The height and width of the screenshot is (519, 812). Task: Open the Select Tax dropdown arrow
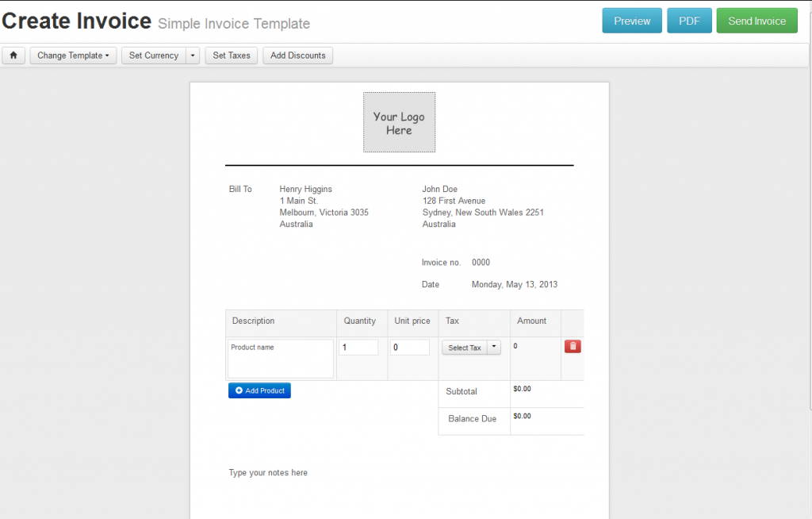[x=493, y=347]
